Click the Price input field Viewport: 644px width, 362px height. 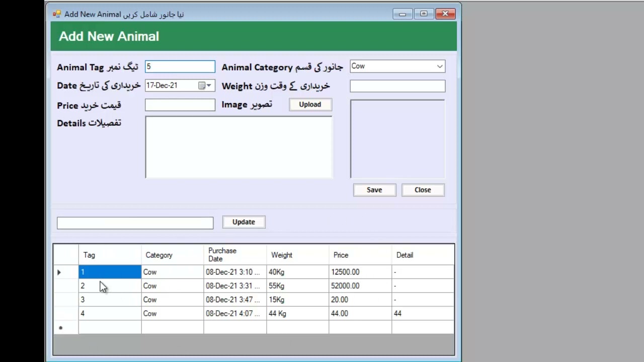(180, 105)
